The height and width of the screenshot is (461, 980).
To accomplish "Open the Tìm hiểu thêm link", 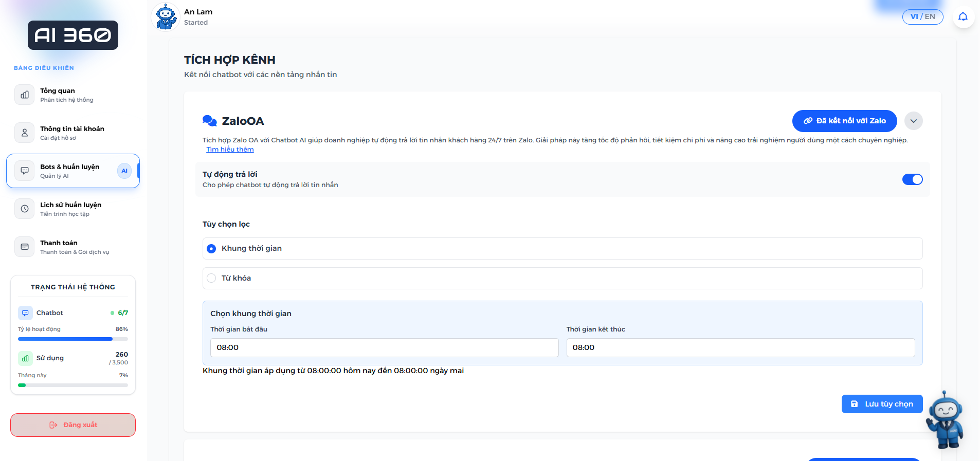I will tap(230, 150).
